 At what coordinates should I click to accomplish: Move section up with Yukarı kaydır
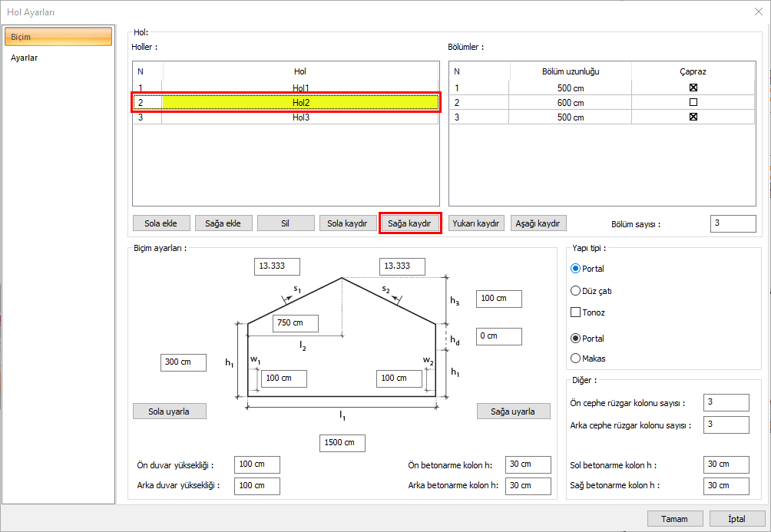477,223
